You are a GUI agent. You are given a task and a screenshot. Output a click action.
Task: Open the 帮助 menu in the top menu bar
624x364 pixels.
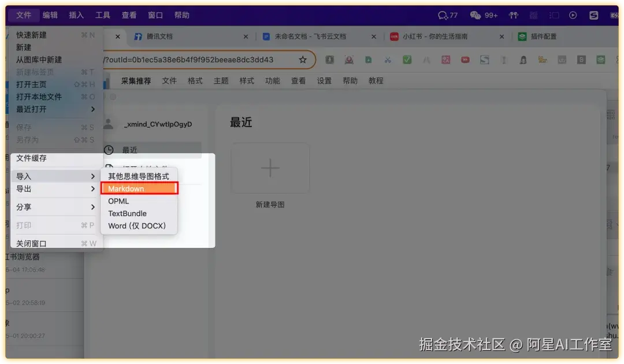pyautogui.click(x=181, y=15)
